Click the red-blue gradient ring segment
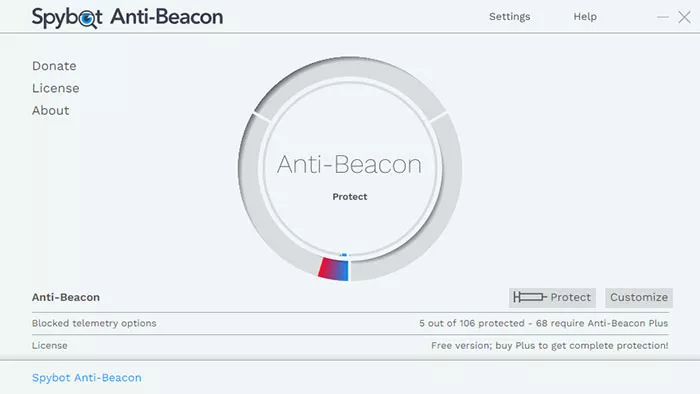700x394 pixels. [333, 269]
